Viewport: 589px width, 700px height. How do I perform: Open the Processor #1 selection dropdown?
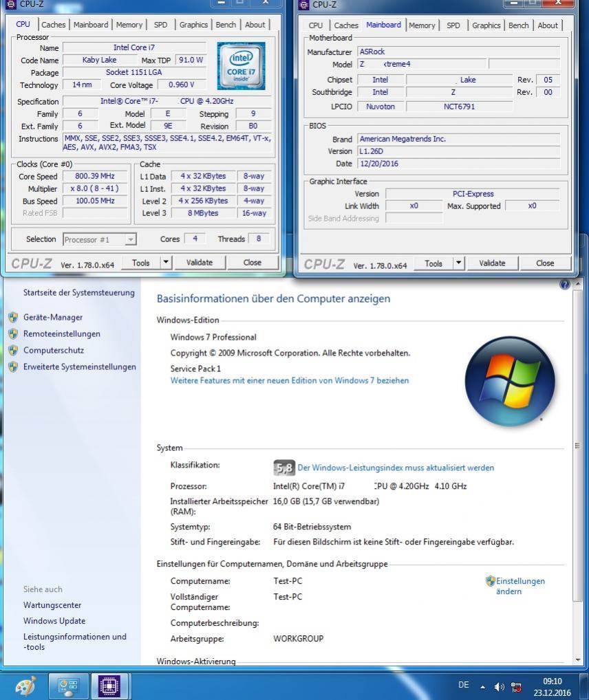point(100,240)
